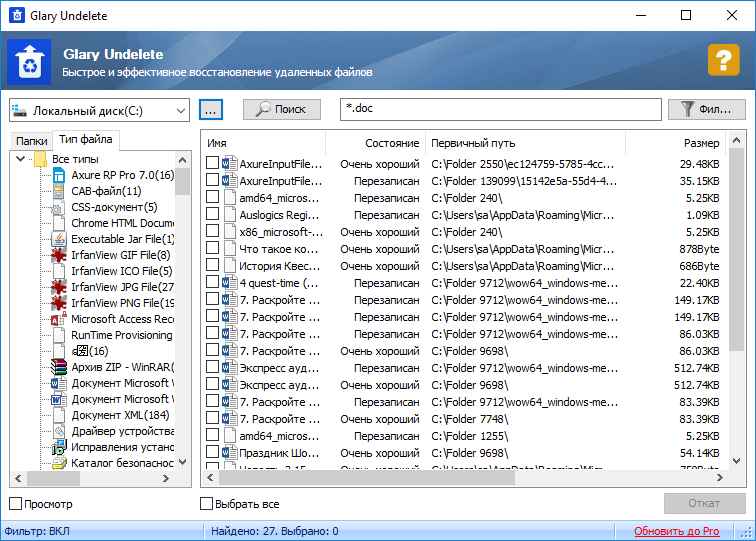Sort list by Состояние column header

pyautogui.click(x=376, y=143)
